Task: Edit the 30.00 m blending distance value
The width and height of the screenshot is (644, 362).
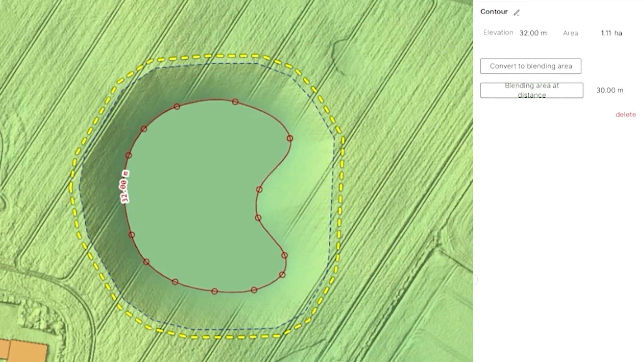Action: pos(610,90)
